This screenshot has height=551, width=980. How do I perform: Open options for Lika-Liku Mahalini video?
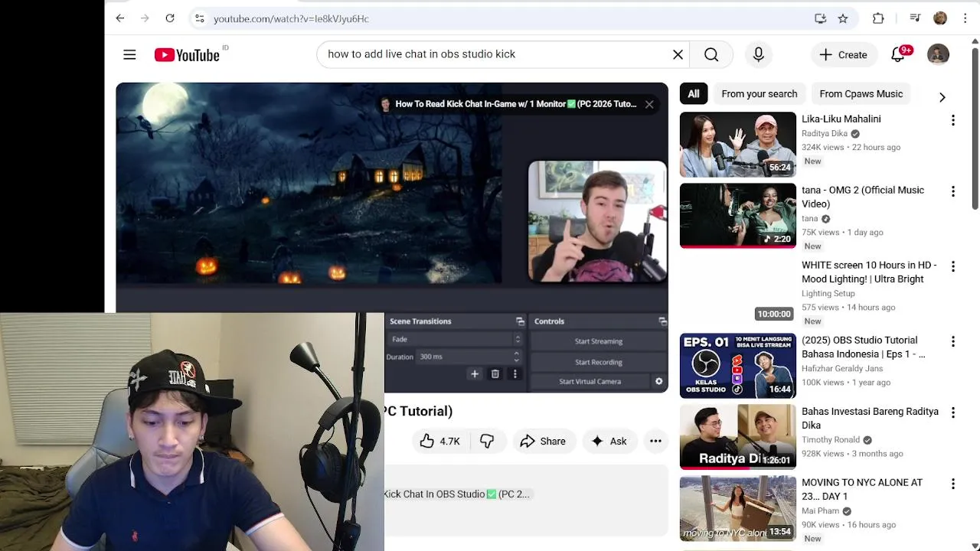tap(953, 120)
